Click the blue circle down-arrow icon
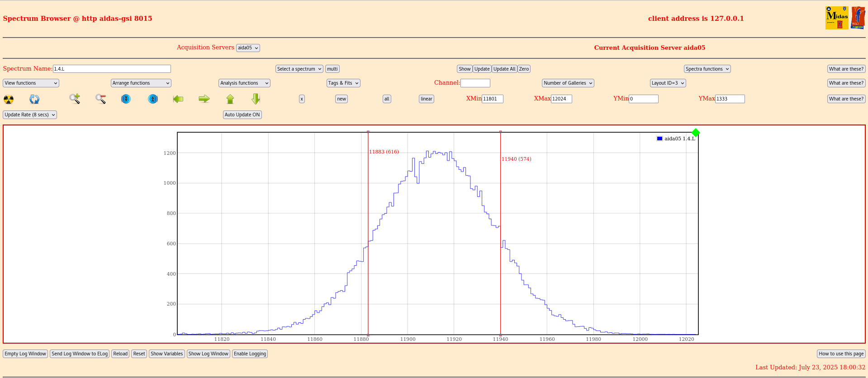Image resolution: width=868 pixels, height=378 pixels. 126,99
